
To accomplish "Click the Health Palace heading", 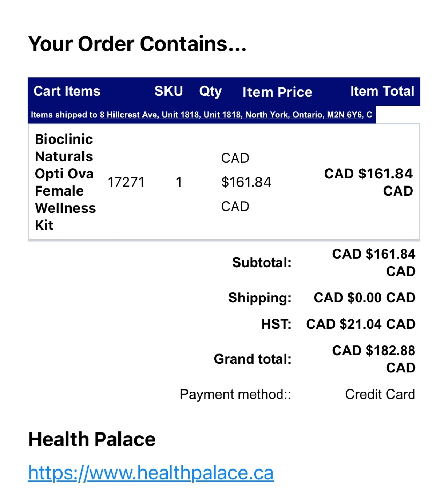I will point(92,439).
